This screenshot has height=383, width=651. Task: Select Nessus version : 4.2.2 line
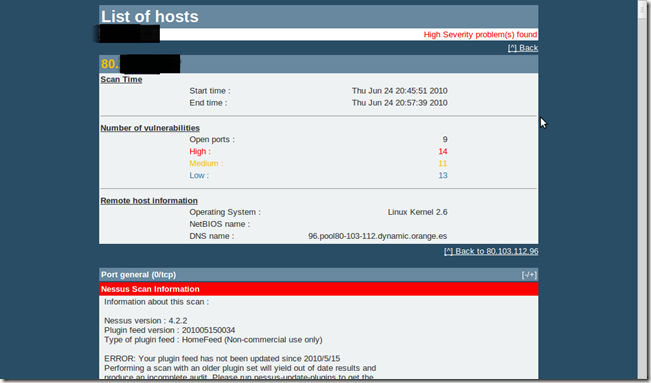(x=146, y=321)
